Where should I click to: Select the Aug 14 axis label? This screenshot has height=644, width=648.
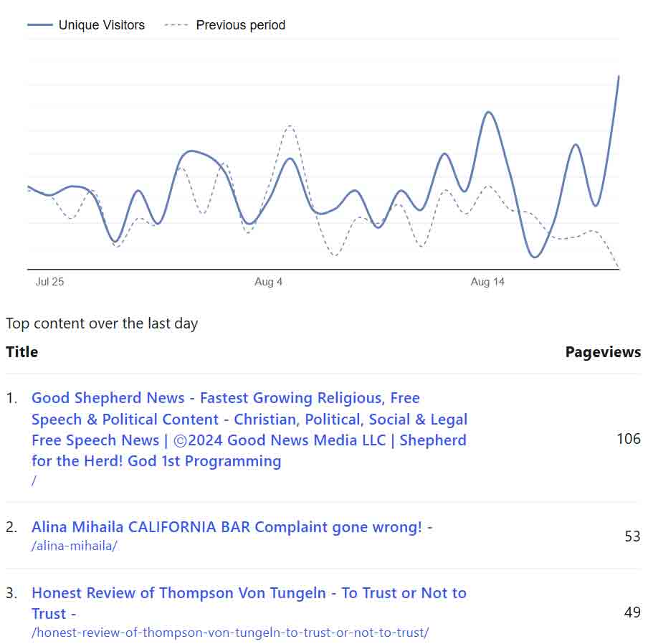487,282
